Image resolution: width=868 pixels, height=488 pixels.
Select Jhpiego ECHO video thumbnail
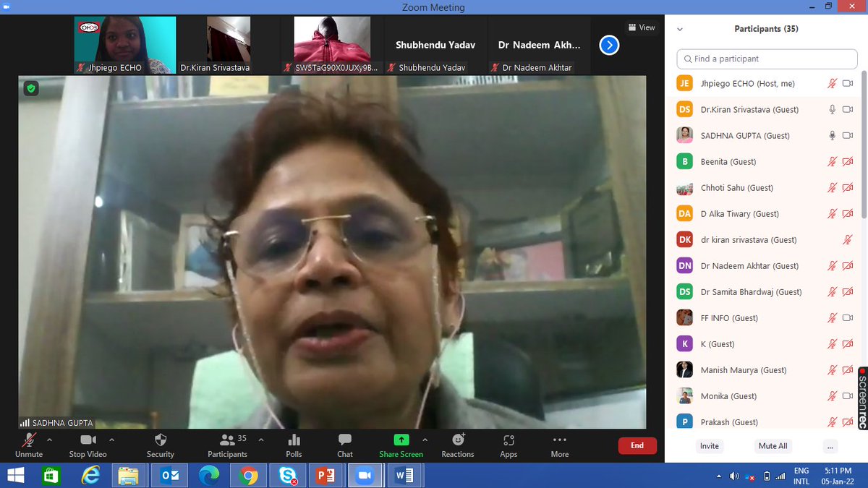(125, 46)
